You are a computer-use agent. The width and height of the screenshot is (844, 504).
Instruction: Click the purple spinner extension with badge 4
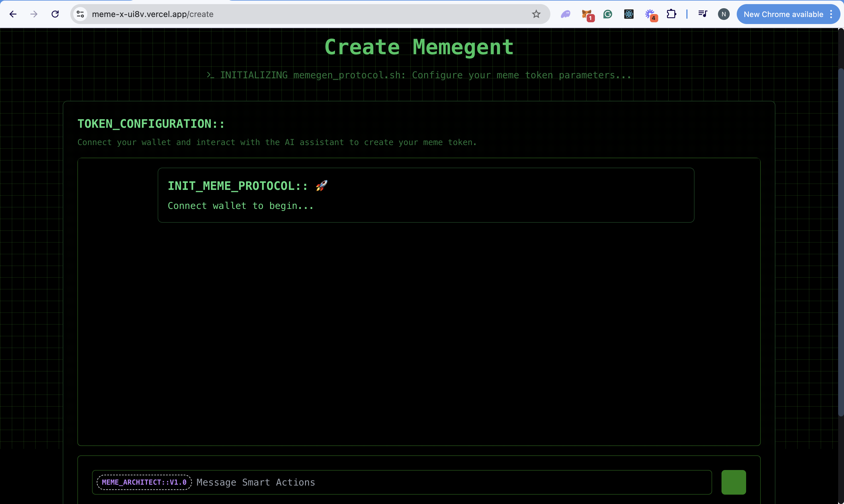coord(650,14)
